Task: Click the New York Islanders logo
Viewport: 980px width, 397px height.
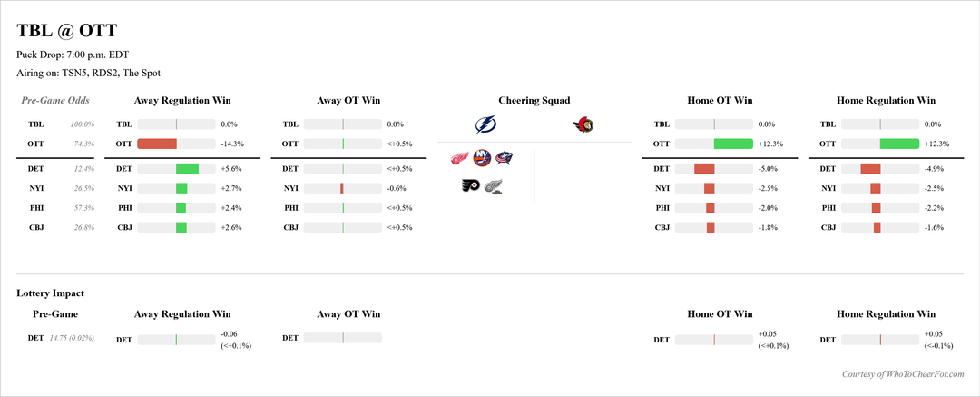Action: 482,159
